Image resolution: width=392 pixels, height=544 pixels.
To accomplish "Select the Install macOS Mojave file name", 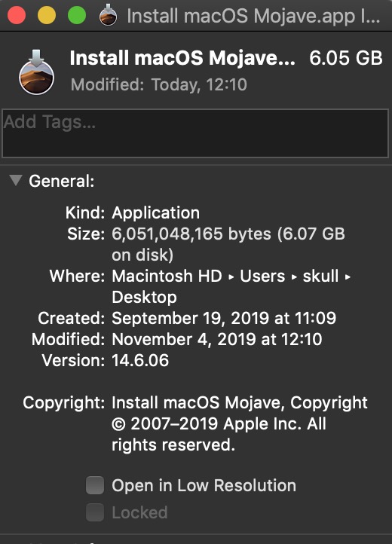I will pyautogui.click(x=182, y=58).
